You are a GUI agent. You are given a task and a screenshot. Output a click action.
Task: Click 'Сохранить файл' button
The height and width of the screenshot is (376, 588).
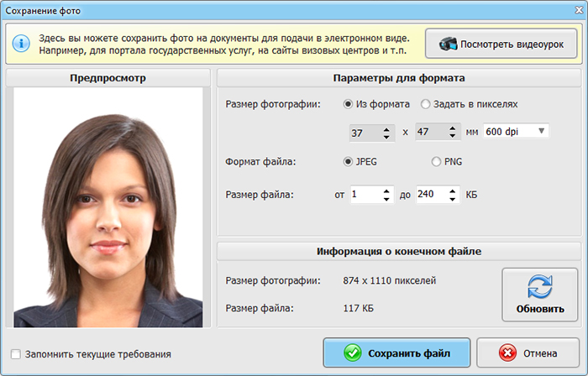pyautogui.click(x=396, y=352)
